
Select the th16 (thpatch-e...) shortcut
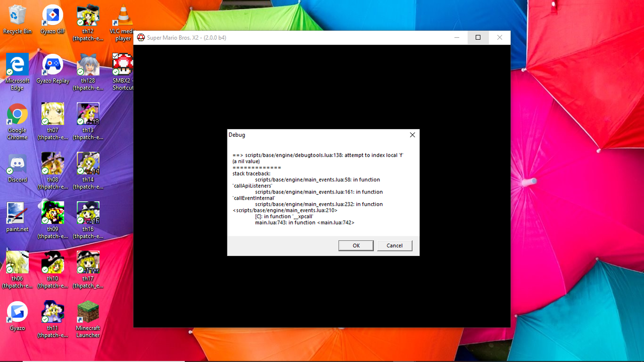click(x=88, y=221)
